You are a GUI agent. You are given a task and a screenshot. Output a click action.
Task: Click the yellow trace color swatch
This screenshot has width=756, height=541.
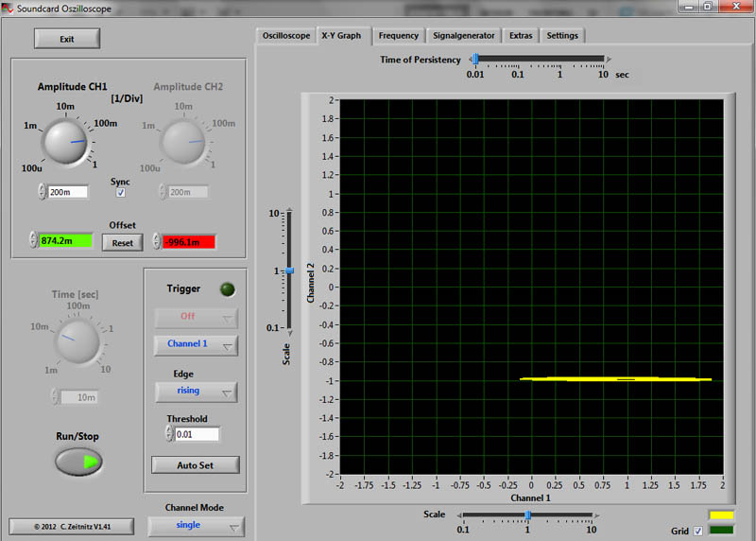[722, 516]
